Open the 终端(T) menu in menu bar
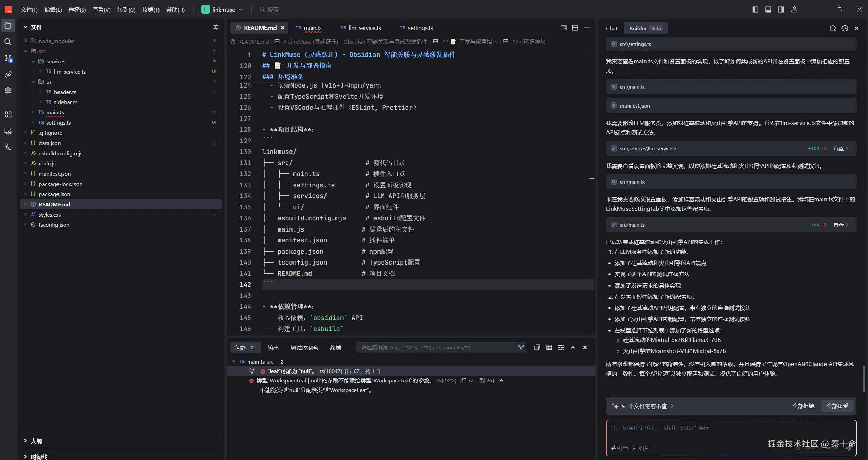 tap(151, 10)
